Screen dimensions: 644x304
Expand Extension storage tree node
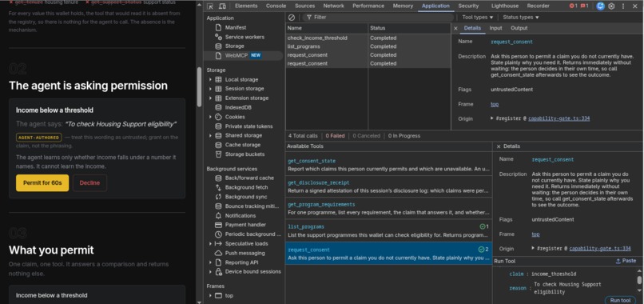tap(211, 98)
